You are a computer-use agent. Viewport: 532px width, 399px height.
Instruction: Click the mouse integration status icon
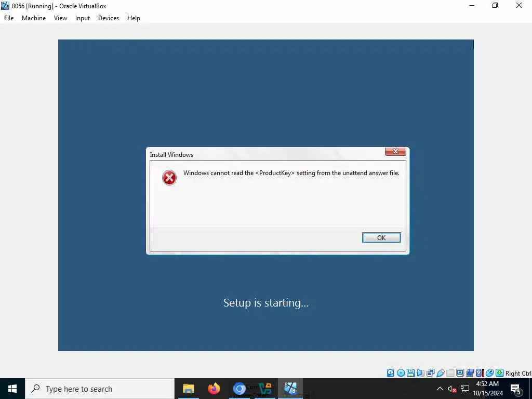[x=489, y=373]
